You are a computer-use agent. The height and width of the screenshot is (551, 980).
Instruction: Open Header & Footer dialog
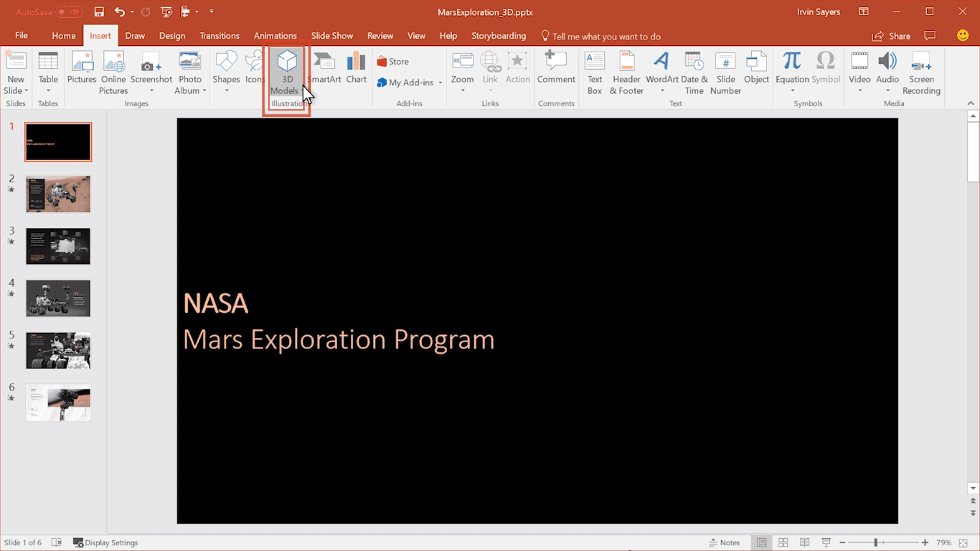626,73
